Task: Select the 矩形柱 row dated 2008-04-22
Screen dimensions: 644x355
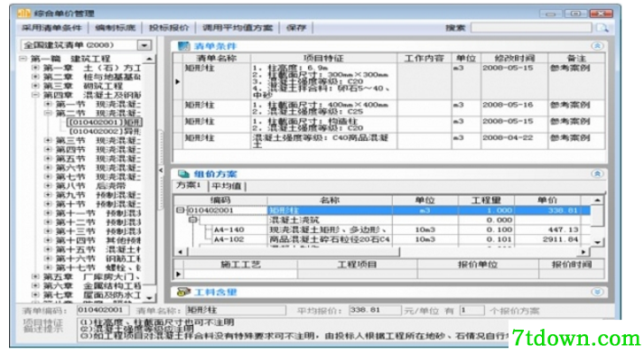Action: click(389, 141)
